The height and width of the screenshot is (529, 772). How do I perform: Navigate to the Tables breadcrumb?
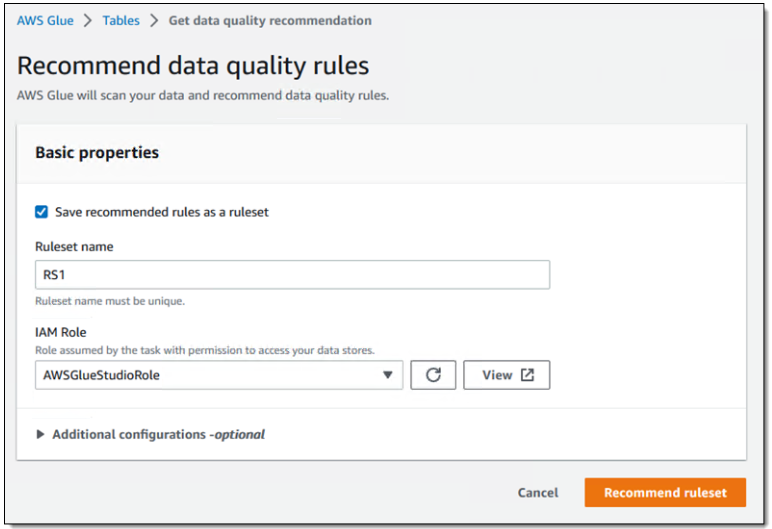pos(121,21)
